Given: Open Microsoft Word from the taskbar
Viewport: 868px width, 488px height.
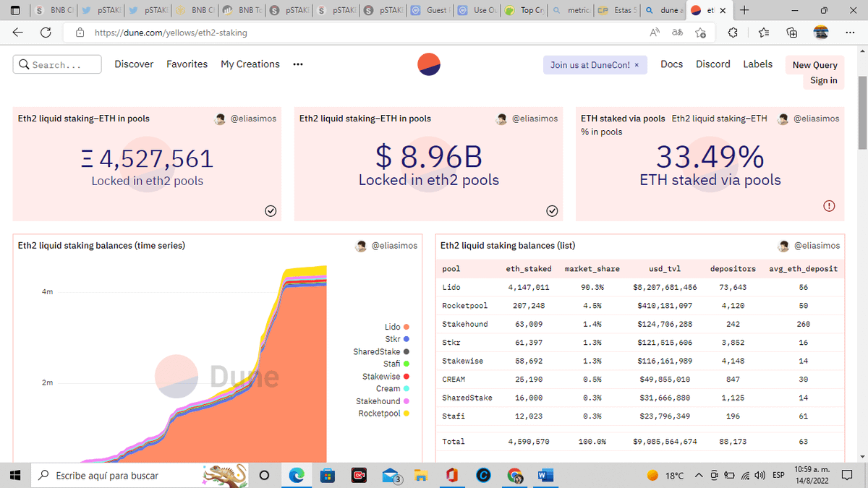Looking at the screenshot, I should coord(545,475).
